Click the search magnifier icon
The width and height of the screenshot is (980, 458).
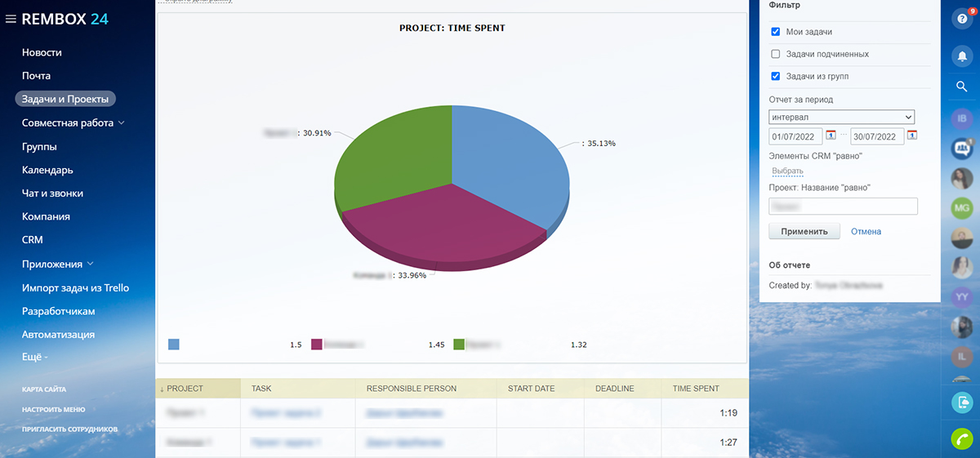tap(961, 86)
